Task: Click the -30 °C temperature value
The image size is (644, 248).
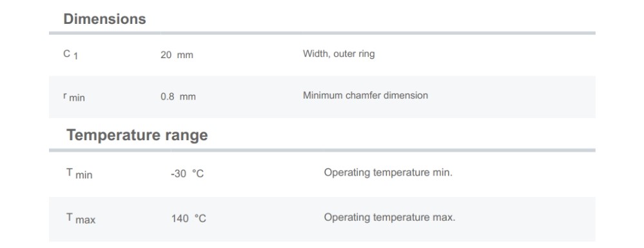Action: point(188,174)
